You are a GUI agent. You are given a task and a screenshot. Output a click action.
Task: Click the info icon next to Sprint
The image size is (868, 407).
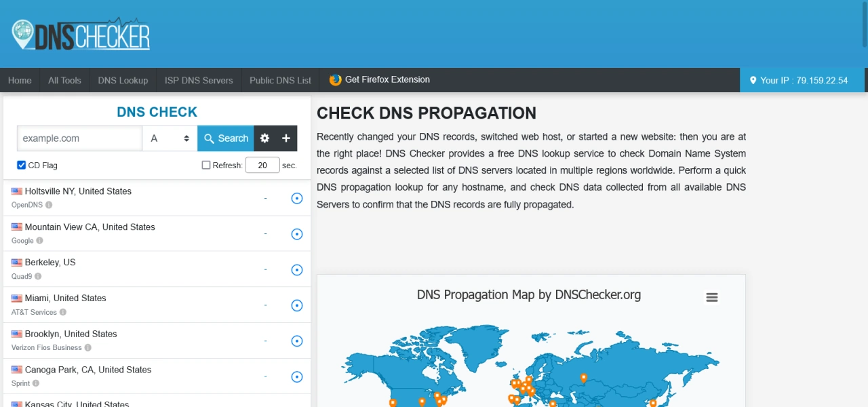[36, 383]
